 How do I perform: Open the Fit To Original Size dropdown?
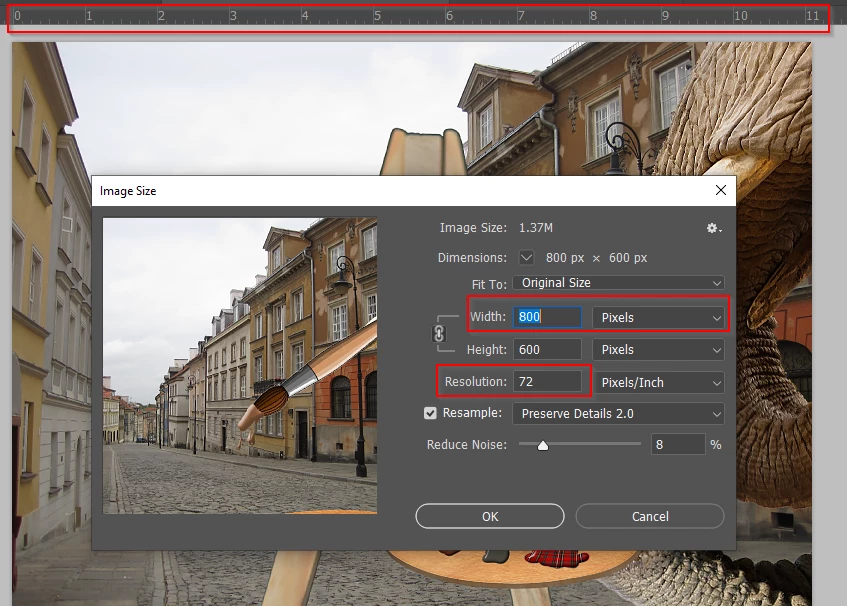[x=619, y=283]
